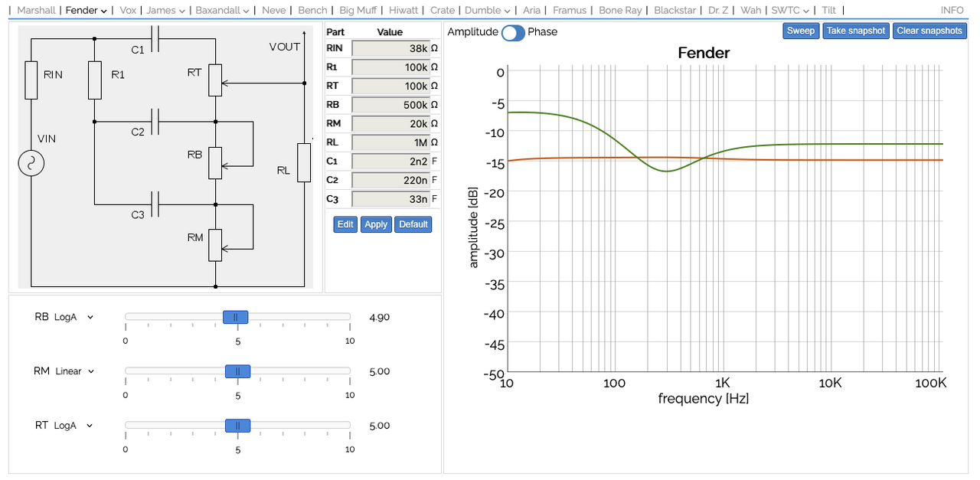Click the 'Value' column header

[390, 32]
